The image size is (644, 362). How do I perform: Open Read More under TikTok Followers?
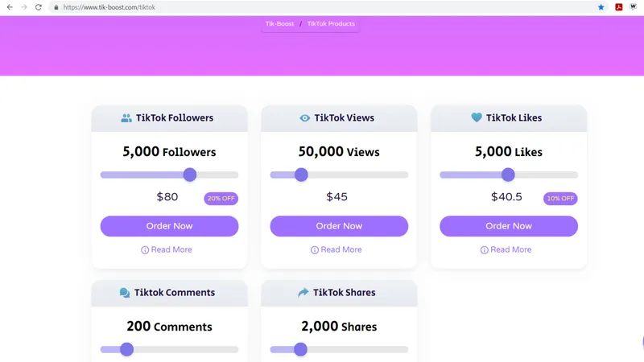167,250
